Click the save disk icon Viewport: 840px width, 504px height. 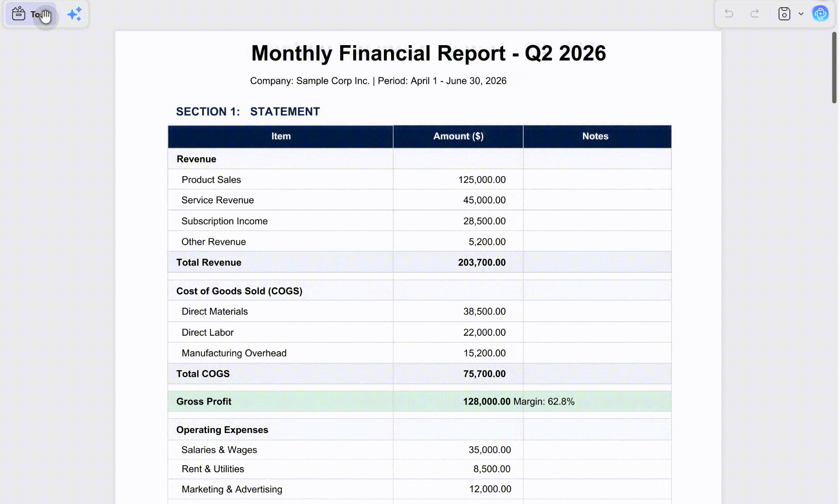784,14
